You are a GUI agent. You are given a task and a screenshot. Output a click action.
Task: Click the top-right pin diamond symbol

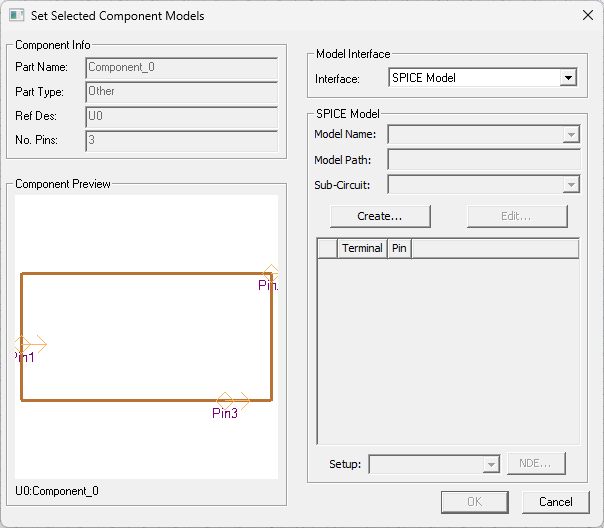click(271, 273)
